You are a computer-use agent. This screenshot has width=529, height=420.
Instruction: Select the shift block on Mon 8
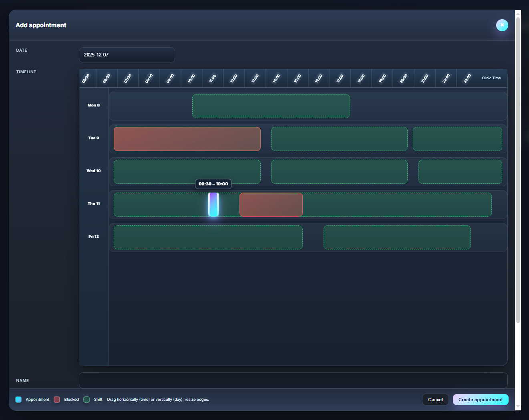(x=271, y=106)
